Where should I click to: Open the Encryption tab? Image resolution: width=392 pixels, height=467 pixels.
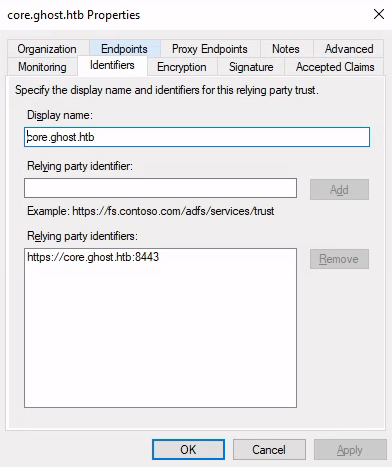(182, 67)
